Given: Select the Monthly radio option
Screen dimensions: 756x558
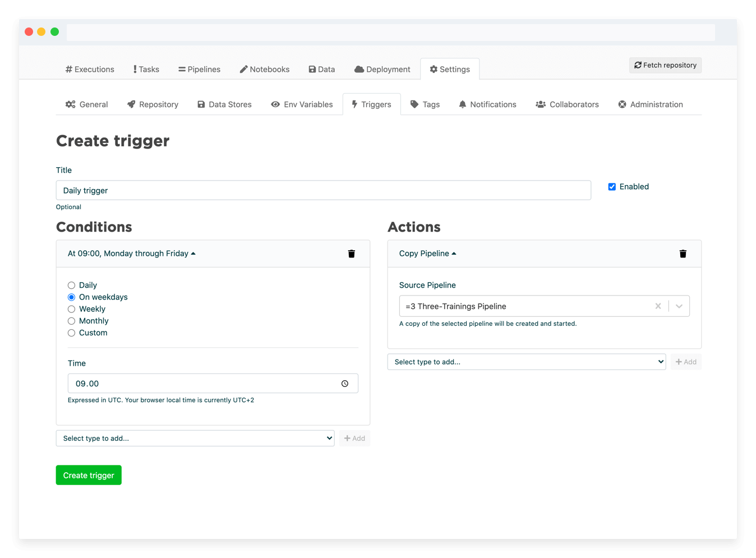Looking at the screenshot, I should (x=71, y=321).
